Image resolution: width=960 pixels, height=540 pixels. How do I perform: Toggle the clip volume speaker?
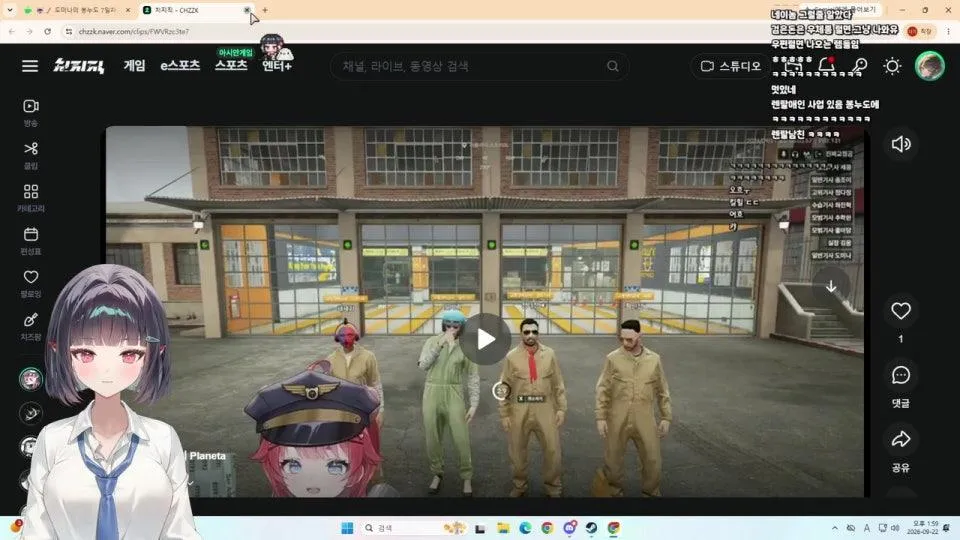pyautogui.click(x=901, y=144)
